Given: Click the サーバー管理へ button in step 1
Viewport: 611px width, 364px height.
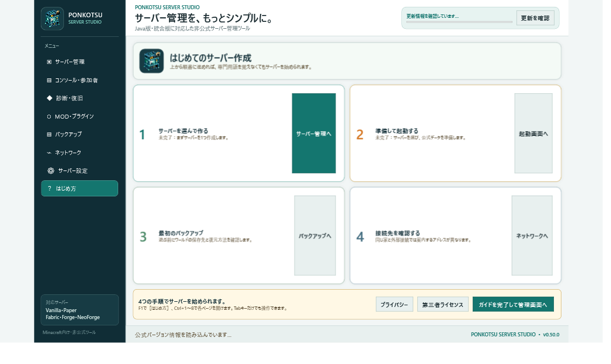Looking at the screenshot, I should coord(314,134).
